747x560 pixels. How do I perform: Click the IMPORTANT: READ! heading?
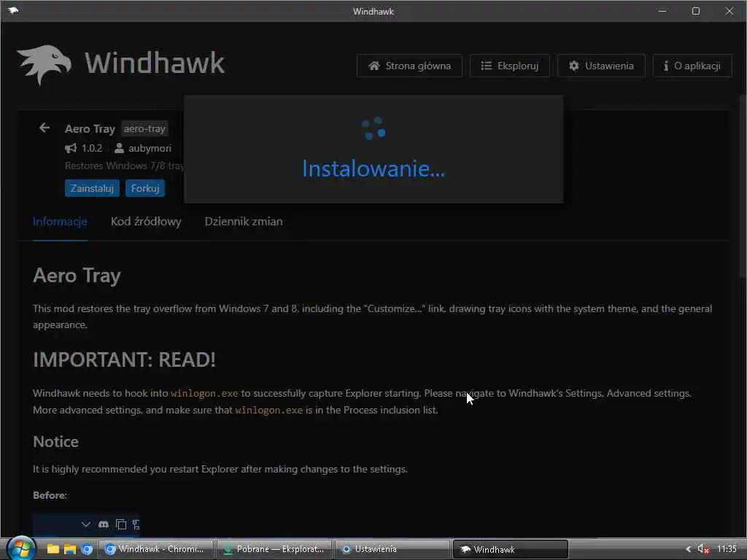click(124, 359)
